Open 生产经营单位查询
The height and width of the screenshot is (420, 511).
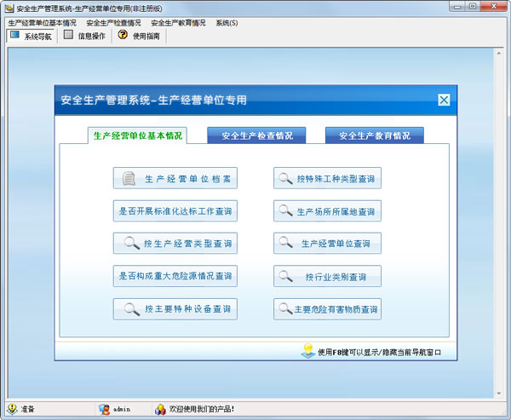click(327, 244)
